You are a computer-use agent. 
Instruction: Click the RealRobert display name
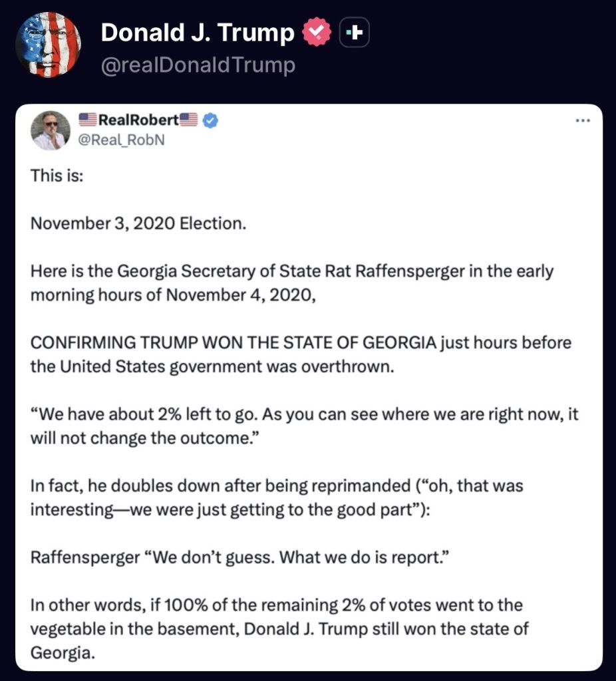coord(138,120)
